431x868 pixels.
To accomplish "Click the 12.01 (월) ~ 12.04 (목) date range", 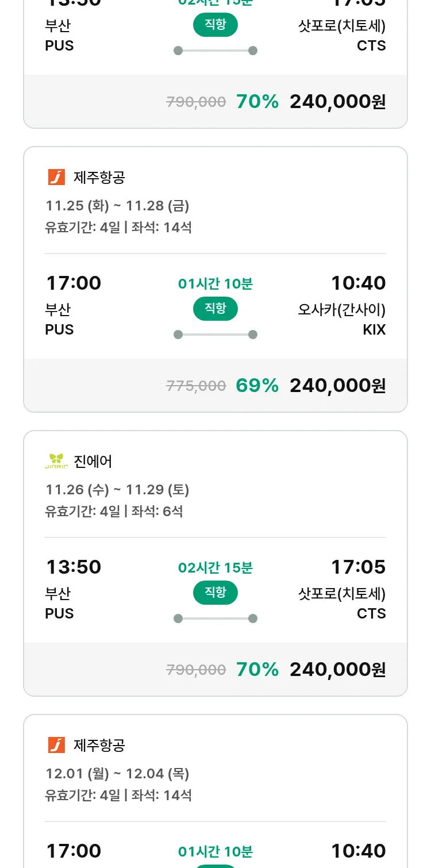I will 117,774.
